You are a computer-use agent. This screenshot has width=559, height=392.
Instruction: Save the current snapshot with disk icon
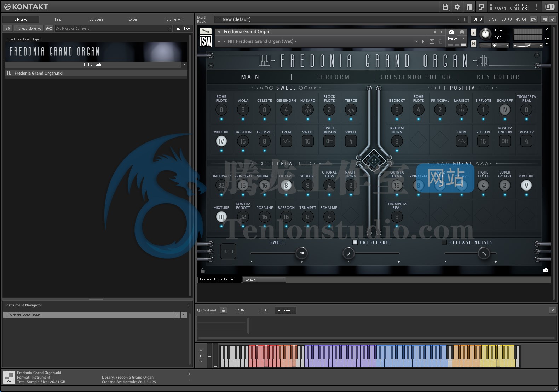[432, 41]
